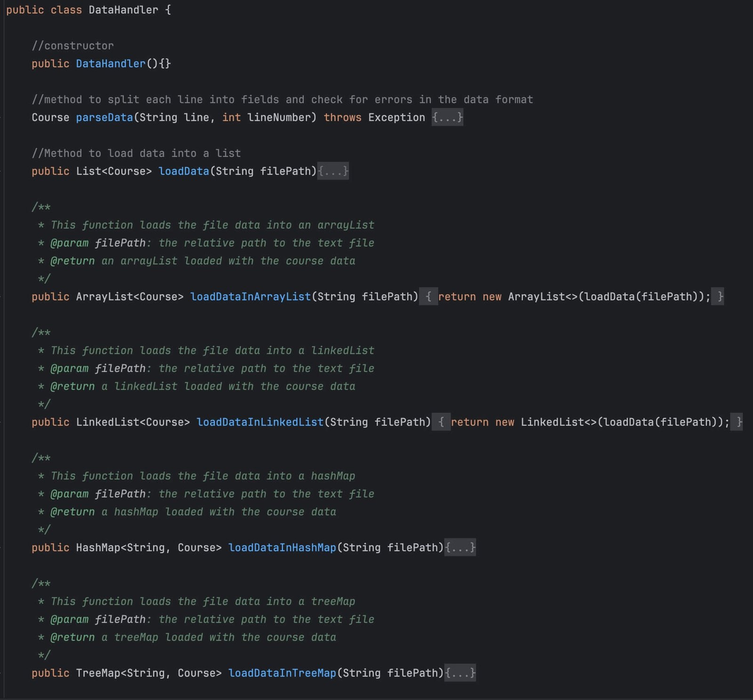Click the Javadoc line 'into a treeMap'
Image resolution: width=753 pixels, height=700 pixels.
[197, 602]
